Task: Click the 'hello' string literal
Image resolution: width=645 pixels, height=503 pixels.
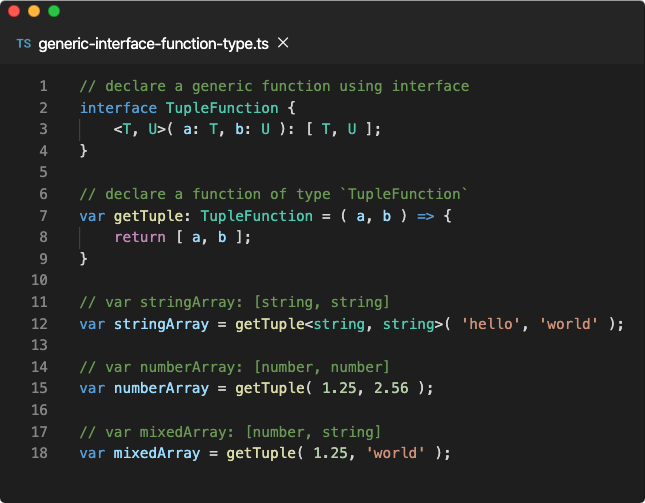Action: [x=490, y=324]
